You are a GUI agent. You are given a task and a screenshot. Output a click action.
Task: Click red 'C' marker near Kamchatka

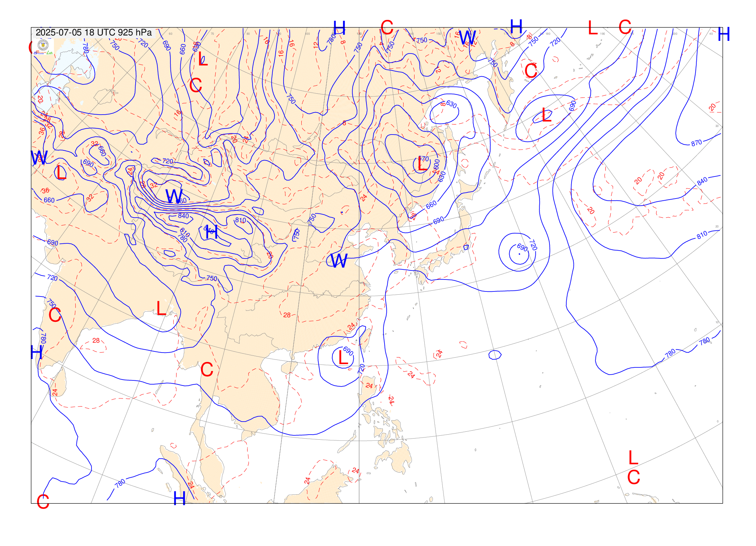coord(531,71)
